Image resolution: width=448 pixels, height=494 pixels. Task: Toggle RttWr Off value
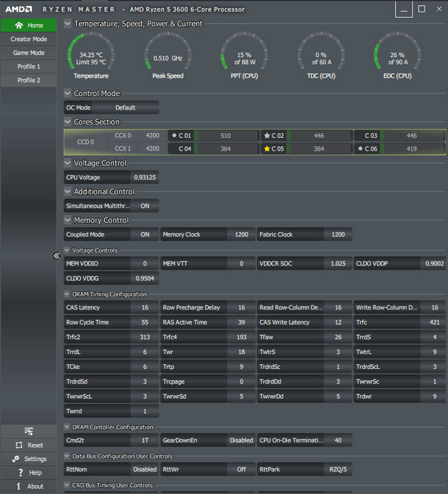(x=241, y=469)
